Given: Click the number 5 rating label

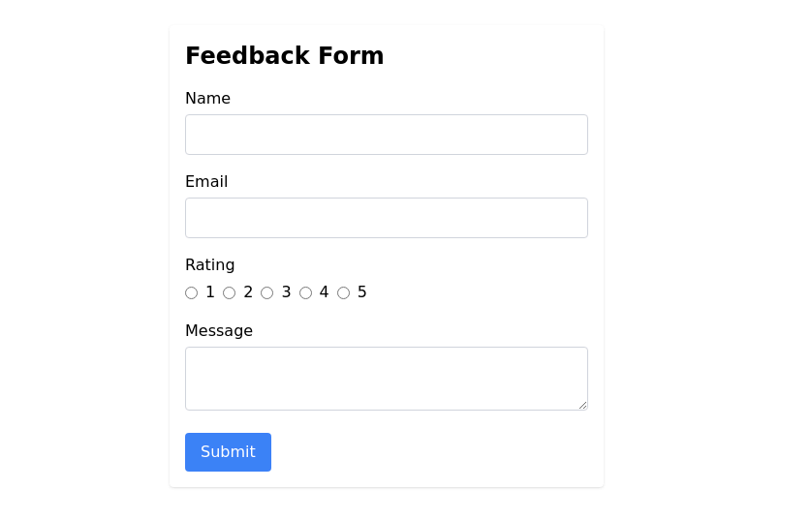Looking at the screenshot, I should (x=362, y=292).
